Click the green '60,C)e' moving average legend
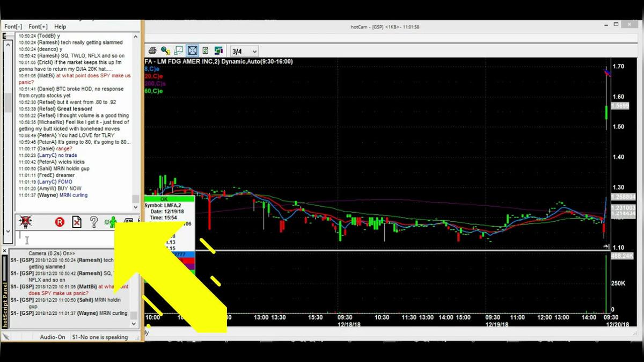The image size is (644, 362). [x=153, y=91]
